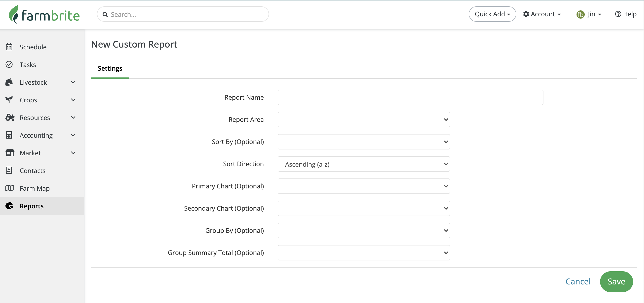Viewport: 644px width, 303px height.
Task: Open the Report Area dropdown
Action: (x=363, y=120)
